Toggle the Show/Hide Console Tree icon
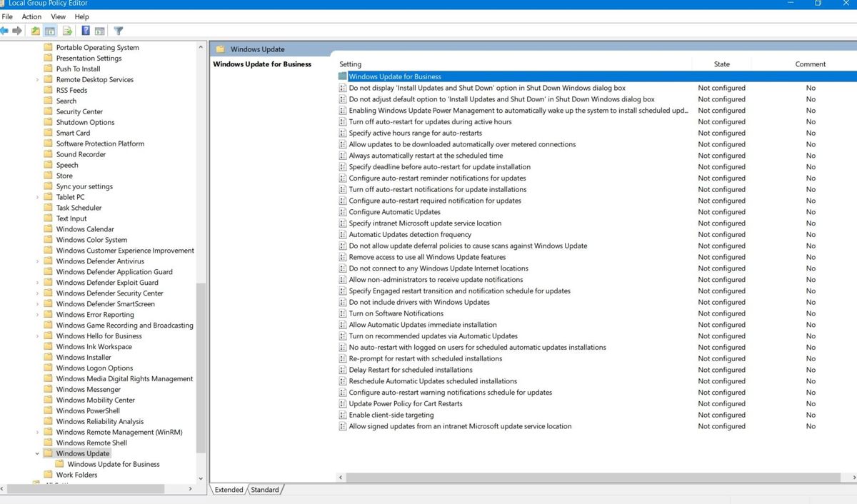The width and height of the screenshot is (857, 504). point(50,31)
